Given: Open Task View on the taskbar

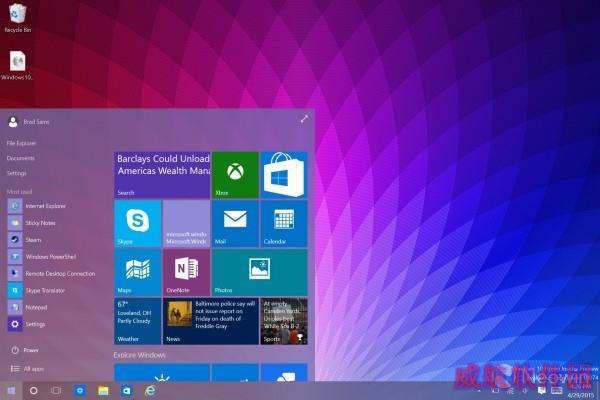Looking at the screenshot, I should [x=56, y=391].
